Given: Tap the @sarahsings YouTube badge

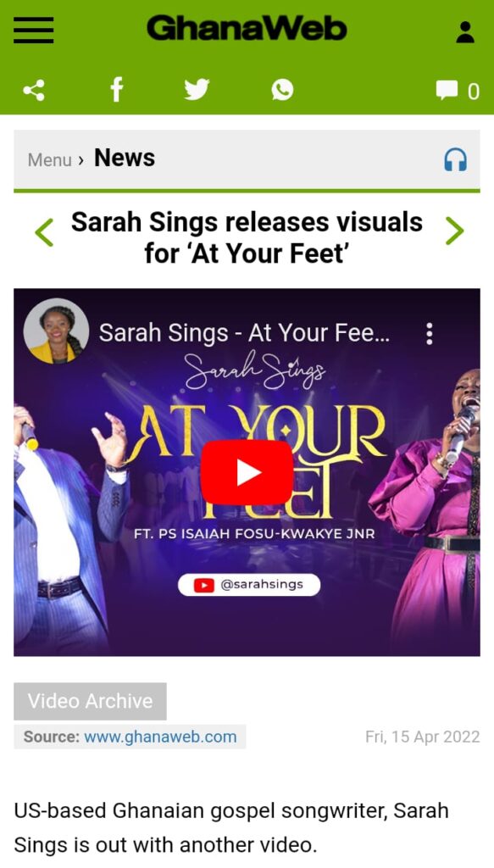Looking at the screenshot, I should (x=249, y=585).
